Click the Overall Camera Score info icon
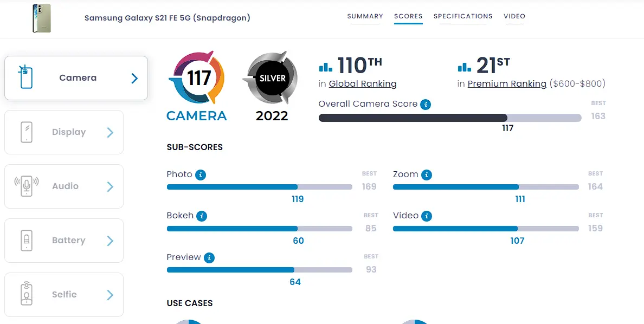Image resolution: width=644 pixels, height=324 pixels. click(426, 105)
